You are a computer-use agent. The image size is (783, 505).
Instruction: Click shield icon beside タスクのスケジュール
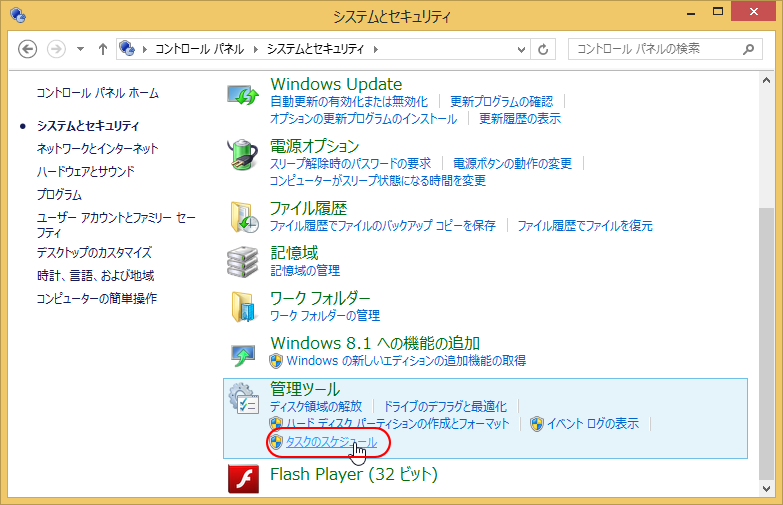coord(276,442)
